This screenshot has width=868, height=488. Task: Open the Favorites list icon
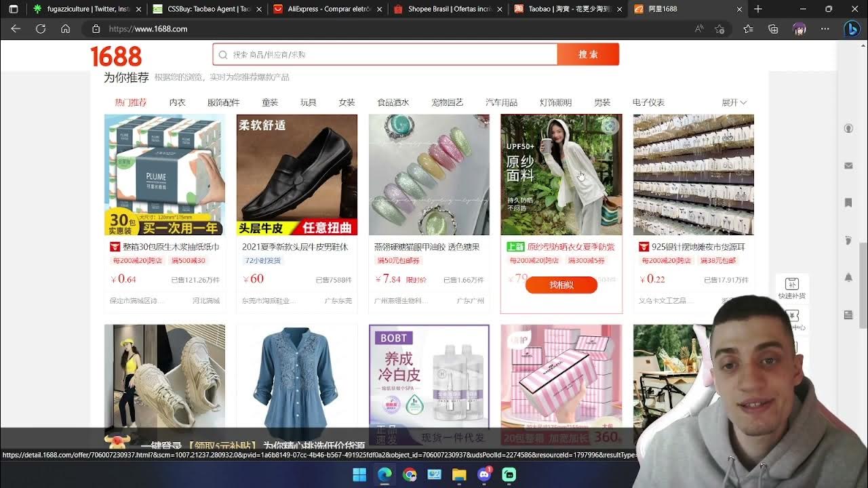[x=748, y=29]
